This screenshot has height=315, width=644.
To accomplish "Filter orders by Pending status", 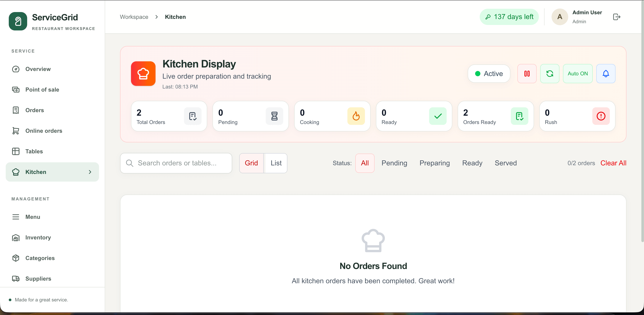I will (394, 163).
